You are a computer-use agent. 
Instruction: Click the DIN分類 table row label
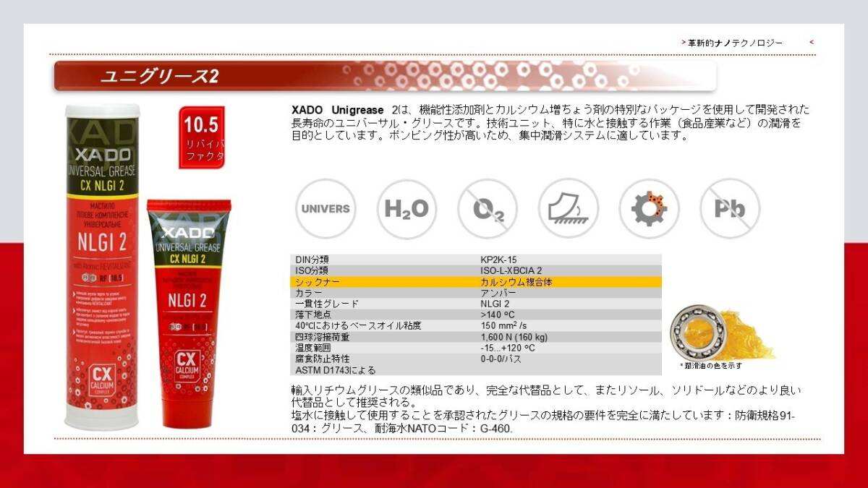(x=312, y=260)
